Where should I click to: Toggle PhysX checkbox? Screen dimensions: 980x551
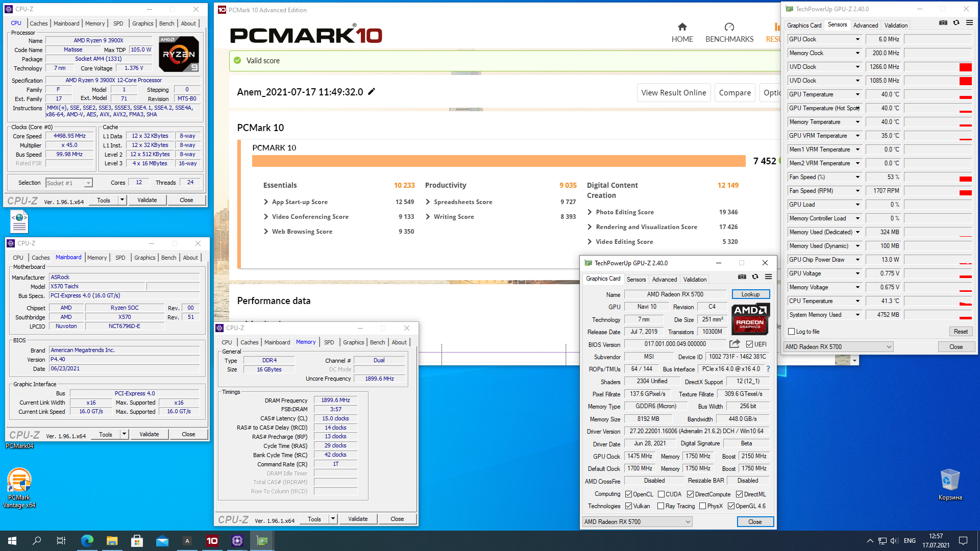702,506
